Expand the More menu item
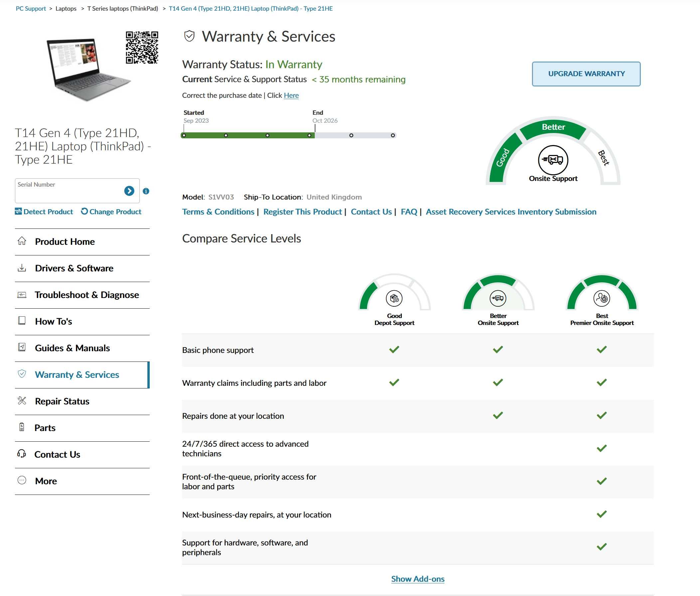The image size is (700, 596). pyautogui.click(x=82, y=482)
